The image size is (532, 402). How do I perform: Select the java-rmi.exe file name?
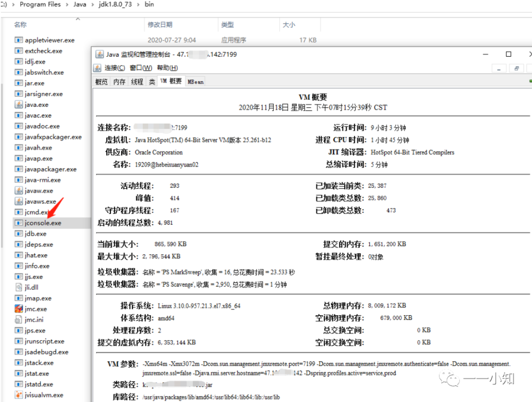click(x=43, y=180)
